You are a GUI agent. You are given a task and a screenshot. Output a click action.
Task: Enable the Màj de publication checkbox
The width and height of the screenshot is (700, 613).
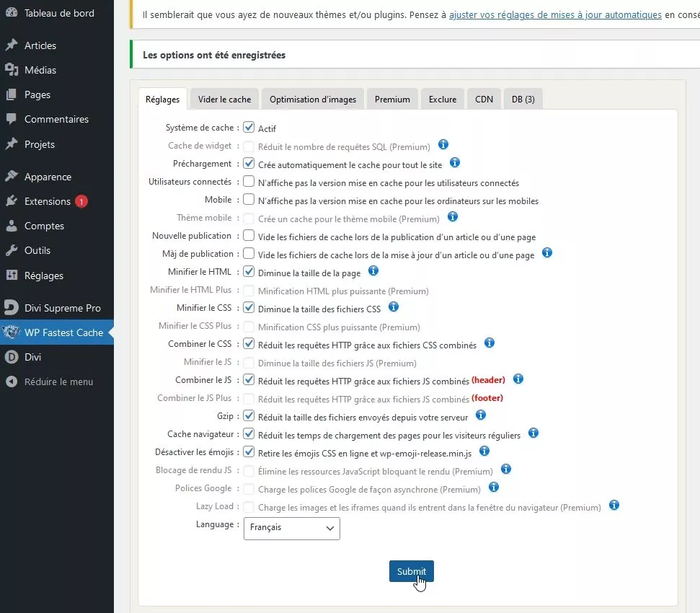(249, 254)
